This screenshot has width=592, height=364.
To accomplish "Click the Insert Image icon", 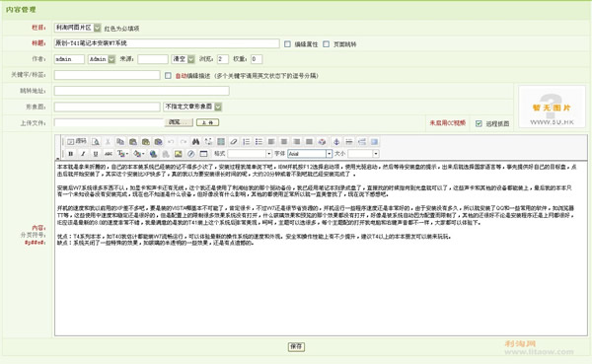I will tap(179, 154).
